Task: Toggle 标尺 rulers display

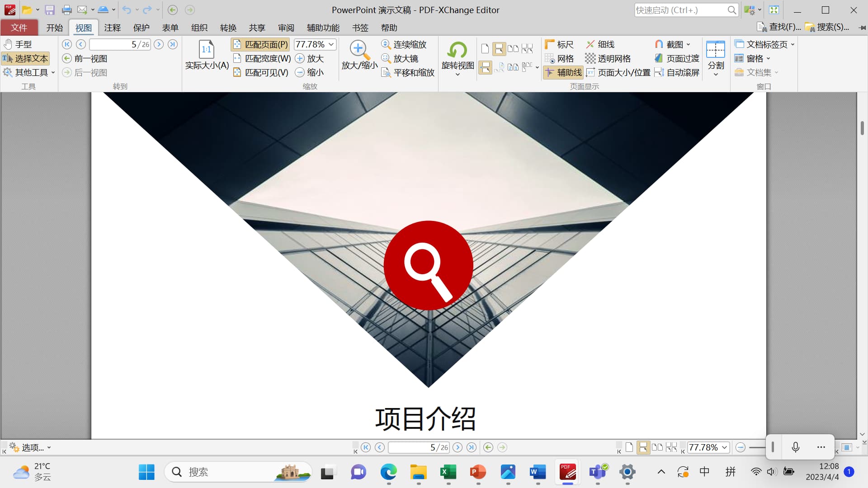Action: (559, 44)
